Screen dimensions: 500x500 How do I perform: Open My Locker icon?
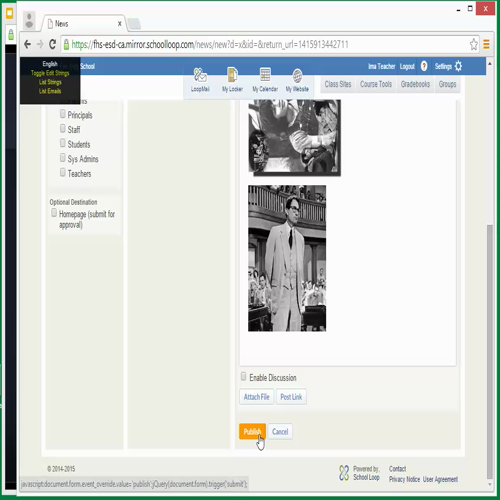(x=232, y=80)
